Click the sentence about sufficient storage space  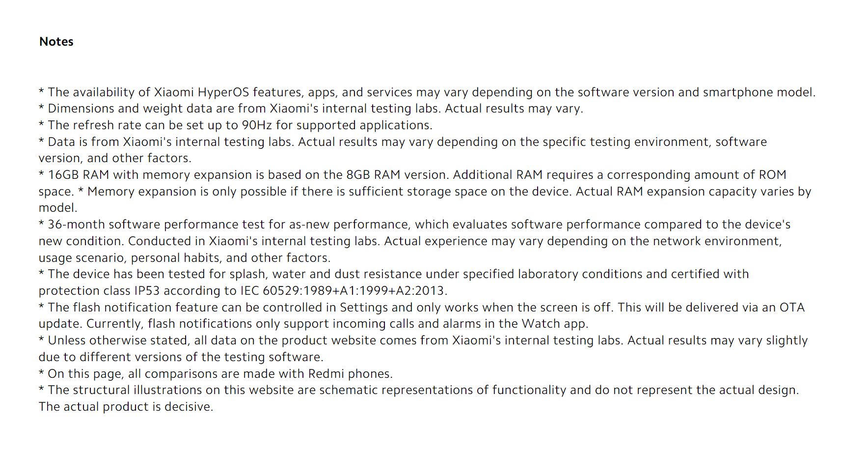pos(444,192)
